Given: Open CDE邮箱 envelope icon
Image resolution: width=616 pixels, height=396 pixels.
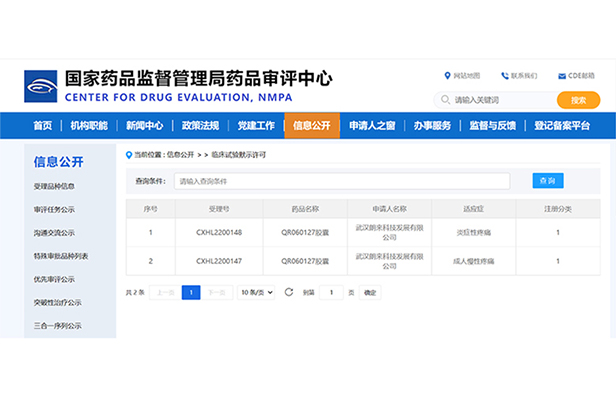Looking at the screenshot, I should [562, 76].
